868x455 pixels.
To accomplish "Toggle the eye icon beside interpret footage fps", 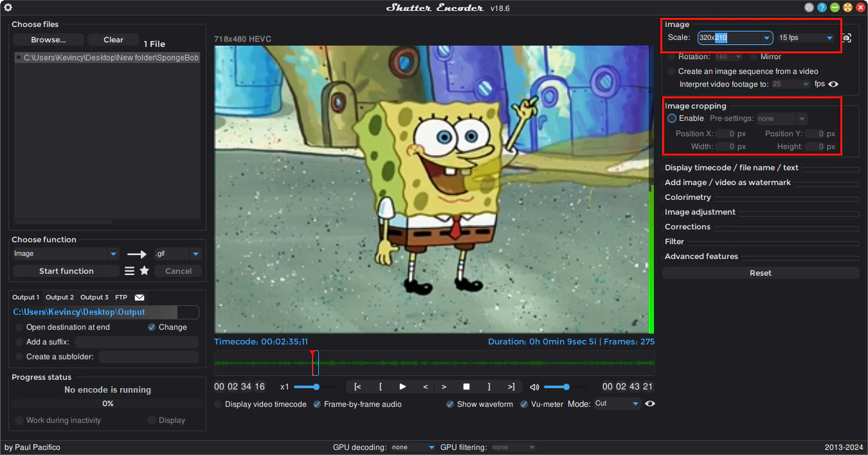I will click(833, 84).
